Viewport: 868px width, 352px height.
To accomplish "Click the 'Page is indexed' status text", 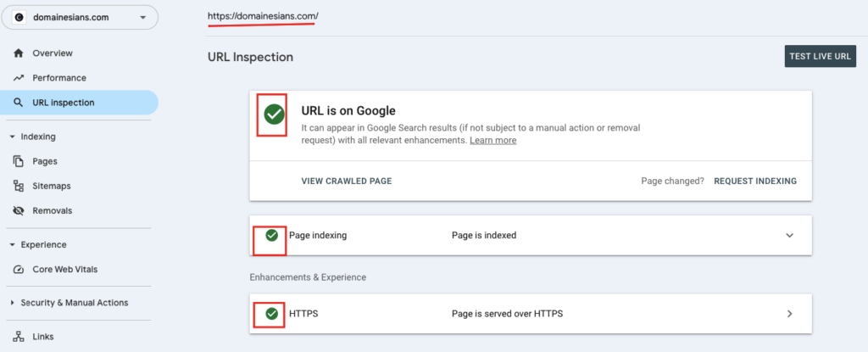I will [x=484, y=235].
